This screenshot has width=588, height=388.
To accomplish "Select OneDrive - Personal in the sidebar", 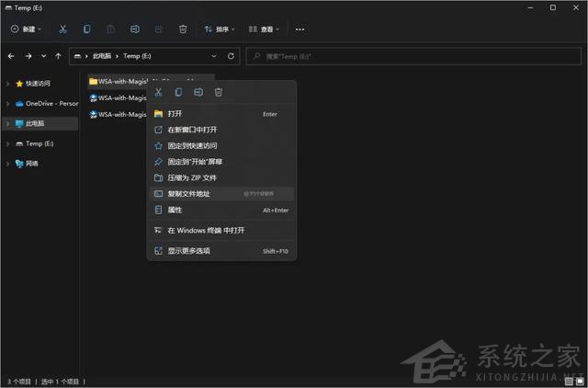I will pyautogui.click(x=47, y=104).
